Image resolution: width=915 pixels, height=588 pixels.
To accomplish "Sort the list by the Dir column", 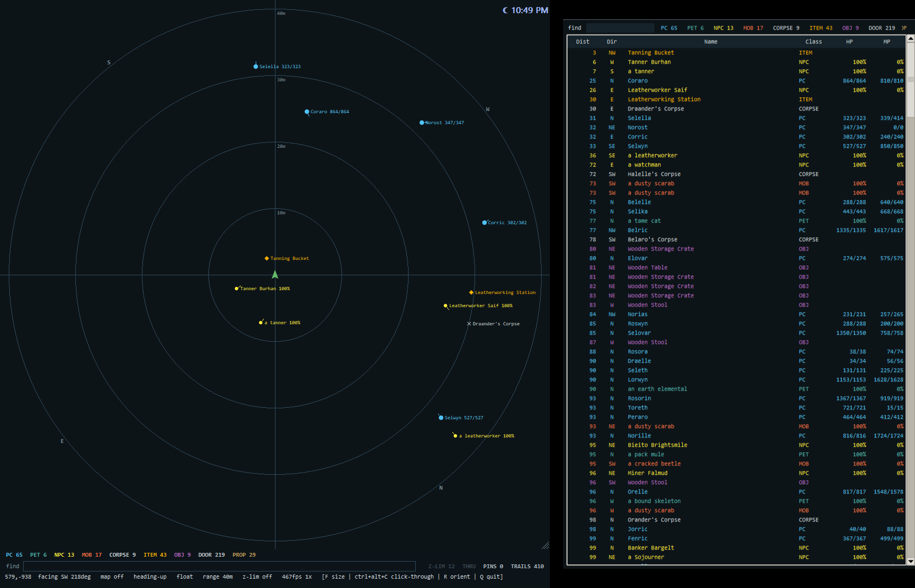I will [611, 42].
